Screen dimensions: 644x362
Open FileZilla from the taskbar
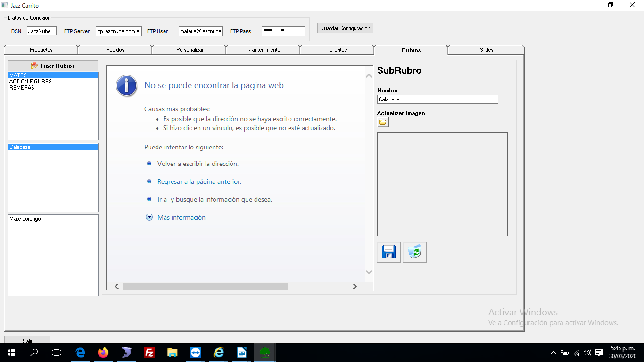[x=149, y=352]
